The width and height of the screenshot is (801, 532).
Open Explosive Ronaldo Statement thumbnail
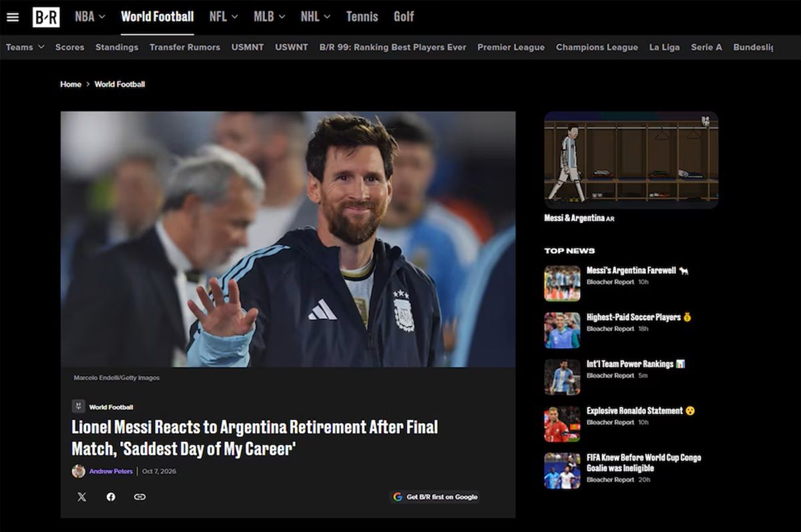point(562,424)
